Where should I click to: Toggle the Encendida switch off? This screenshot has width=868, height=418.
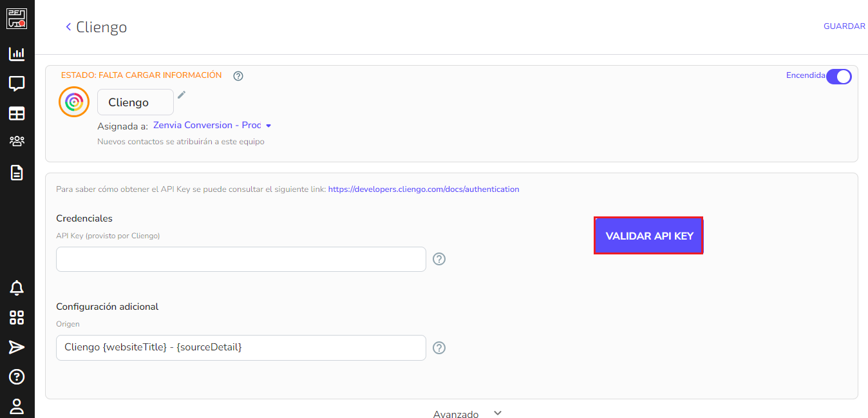839,77
